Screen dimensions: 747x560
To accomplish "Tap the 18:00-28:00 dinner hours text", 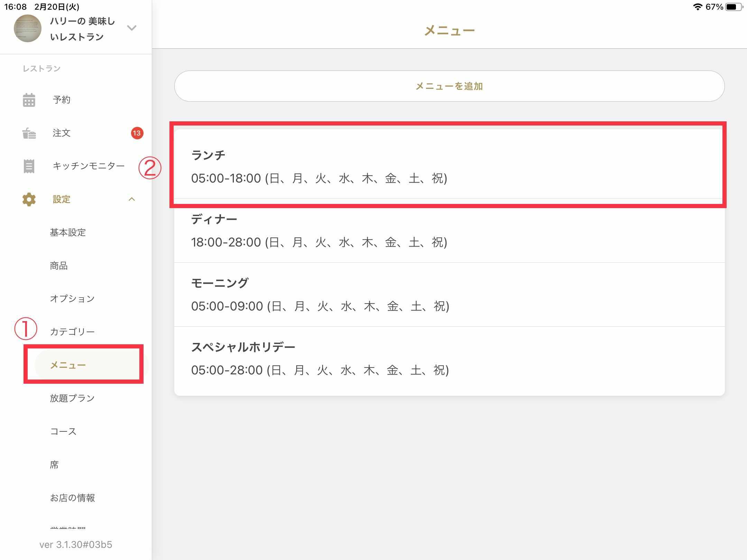I will pos(319,242).
